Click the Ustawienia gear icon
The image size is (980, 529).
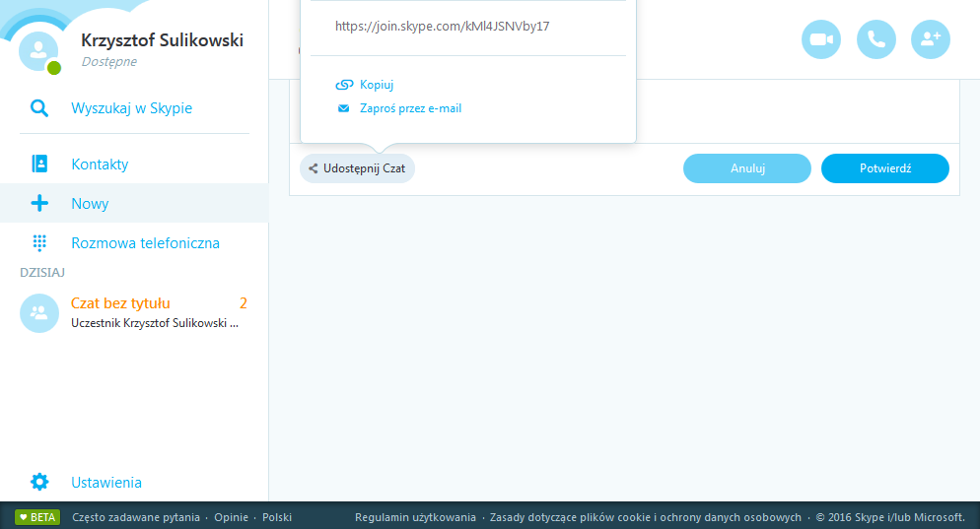(x=39, y=482)
